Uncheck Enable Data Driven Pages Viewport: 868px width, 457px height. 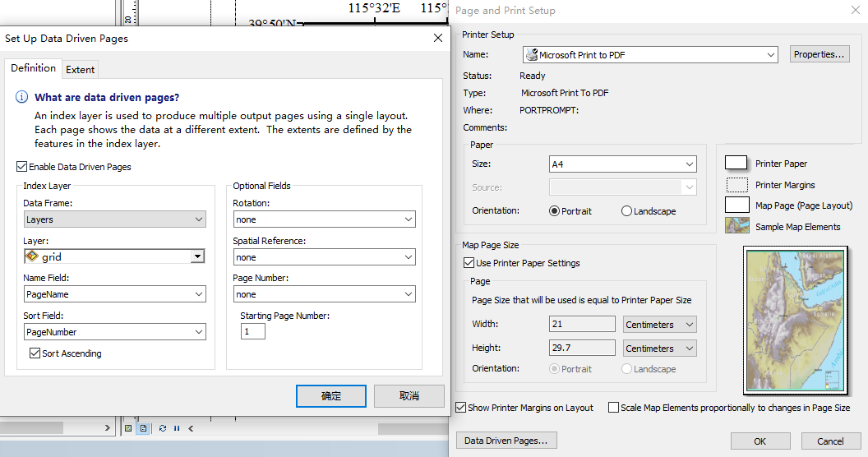pos(21,167)
